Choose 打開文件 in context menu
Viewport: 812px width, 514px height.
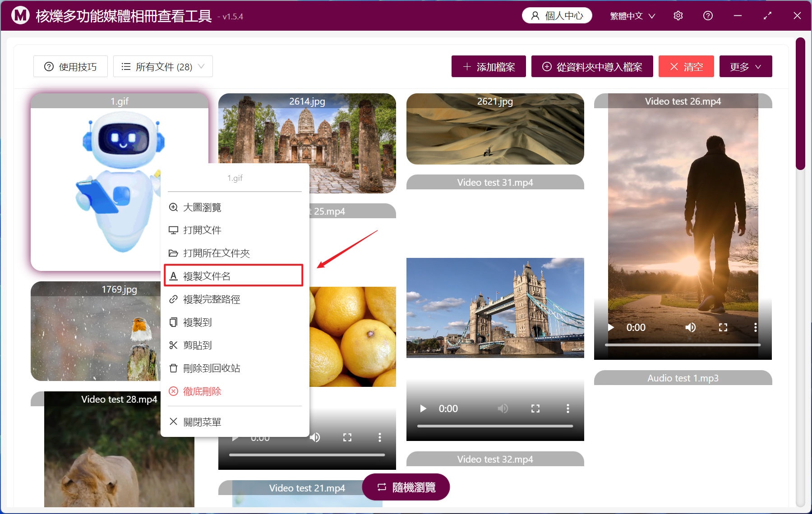pyautogui.click(x=235, y=230)
